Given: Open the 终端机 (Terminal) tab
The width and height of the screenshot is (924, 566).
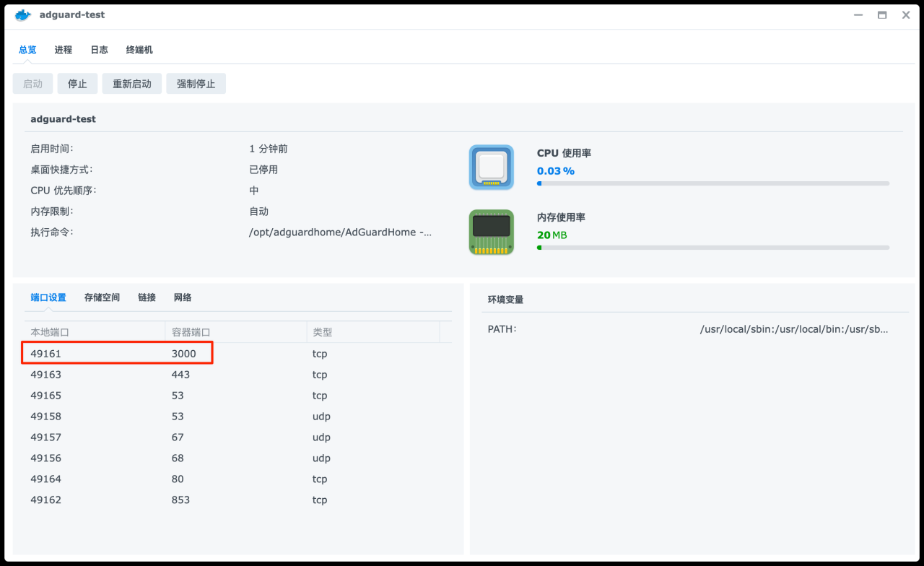Looking at the screenshot, I should click(x=138, y=49).
